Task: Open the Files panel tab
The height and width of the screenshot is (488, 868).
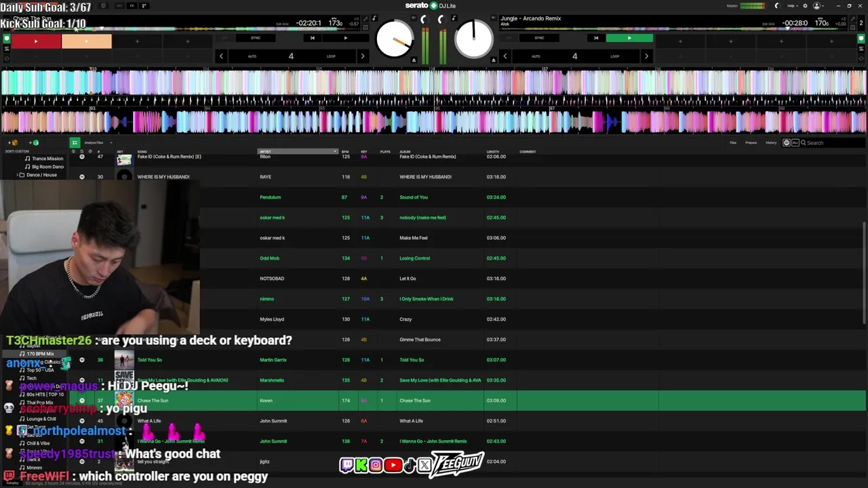Action: pyautogui.click(x=733, y=143)
